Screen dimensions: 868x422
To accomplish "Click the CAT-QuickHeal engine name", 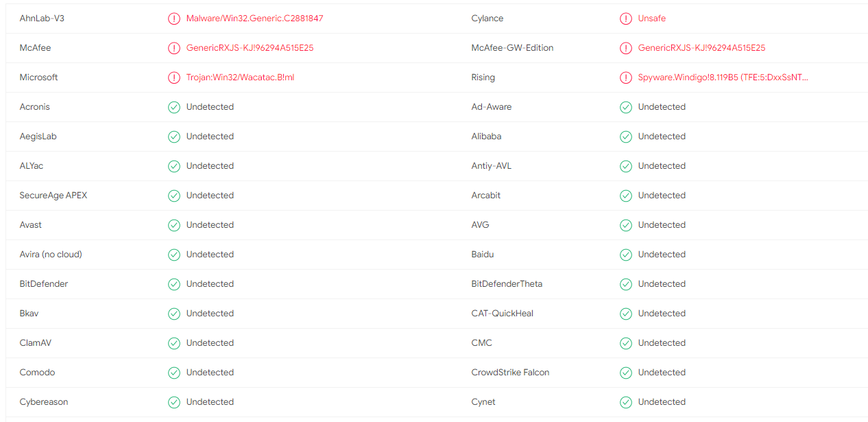I will tap(503, 314).
